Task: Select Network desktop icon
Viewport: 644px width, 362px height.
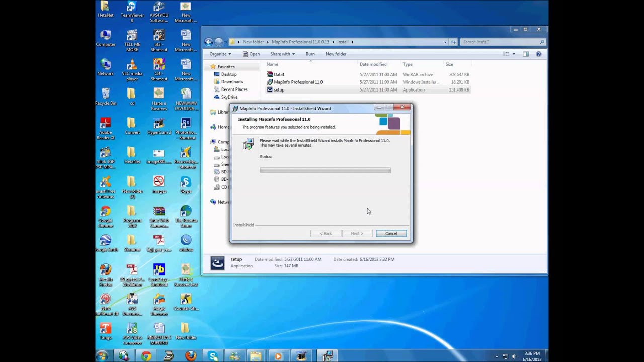Action: pos(105,67)
